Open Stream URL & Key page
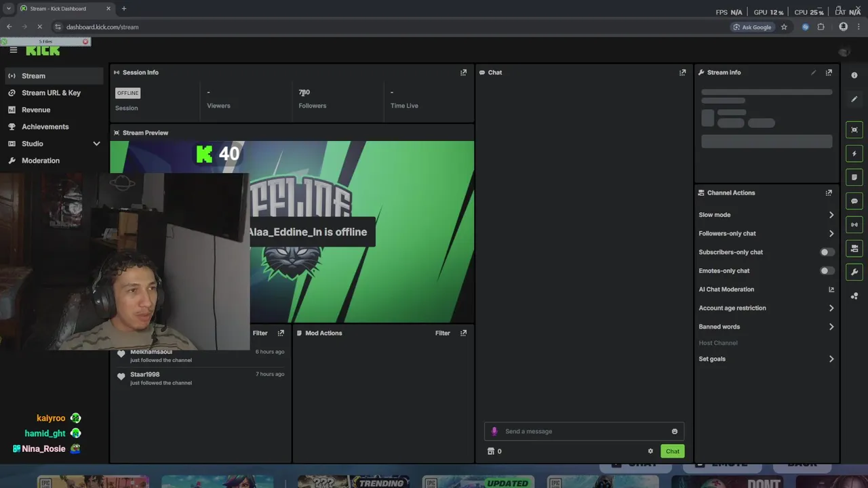Image resolution: width=868 pixels, height=488 pixels. click(x=53, y=93)
